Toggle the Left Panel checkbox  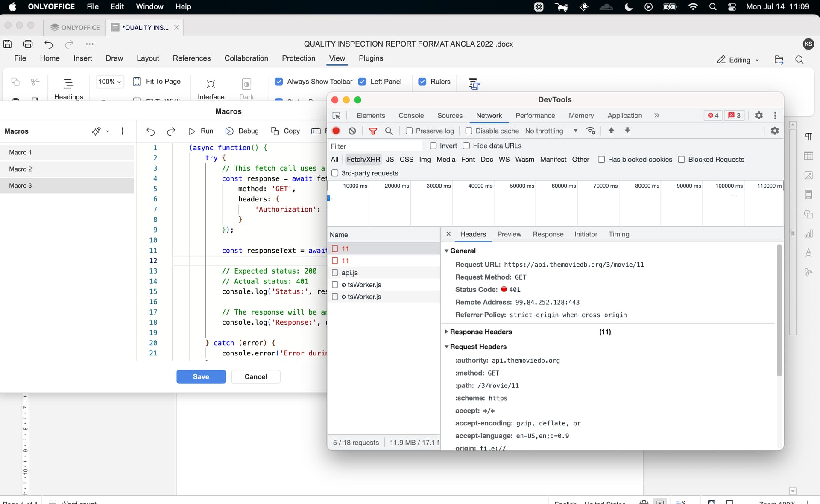click(x=362, y=82)
